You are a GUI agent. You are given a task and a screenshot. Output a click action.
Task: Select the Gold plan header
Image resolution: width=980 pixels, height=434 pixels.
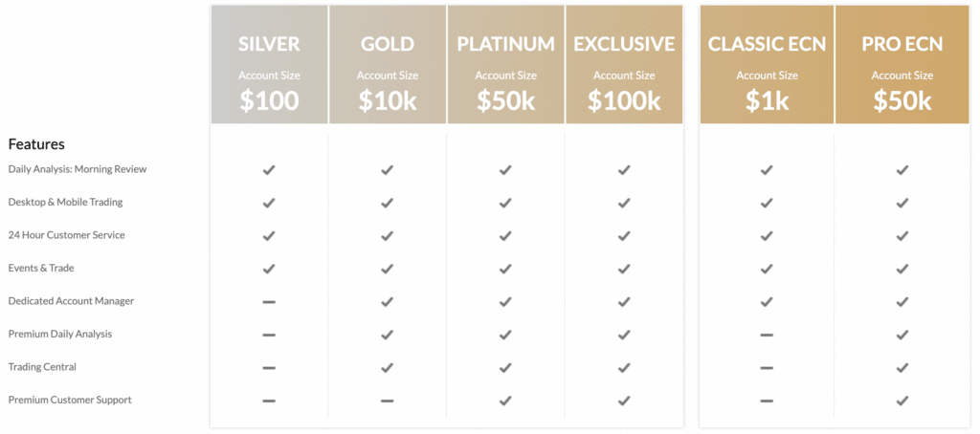388,65
